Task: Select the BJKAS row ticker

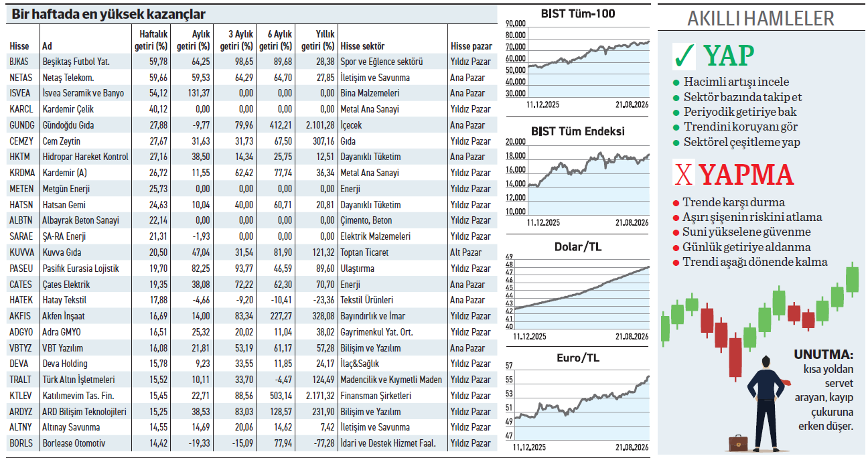Action: (19, 62)
